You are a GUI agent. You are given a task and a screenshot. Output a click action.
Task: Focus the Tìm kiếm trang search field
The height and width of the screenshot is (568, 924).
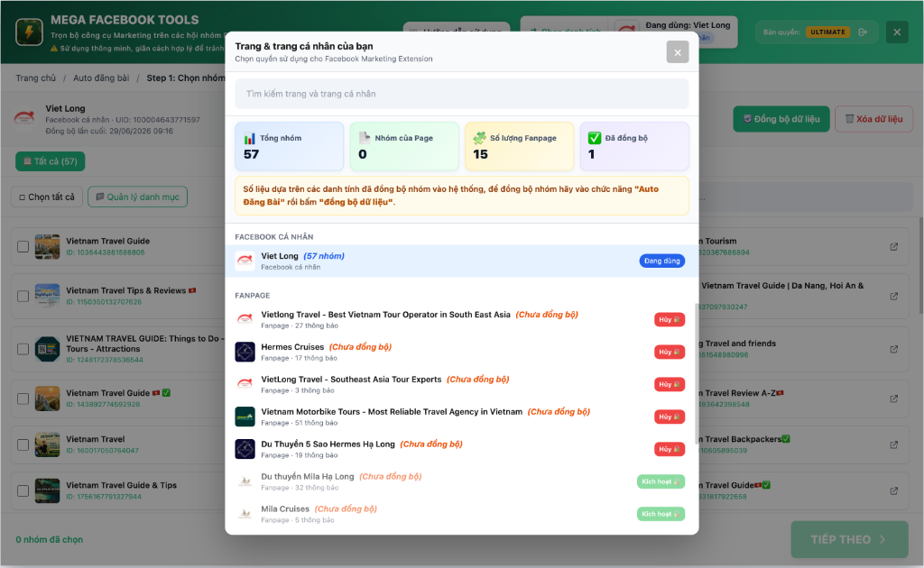click(x=462, y=94)
